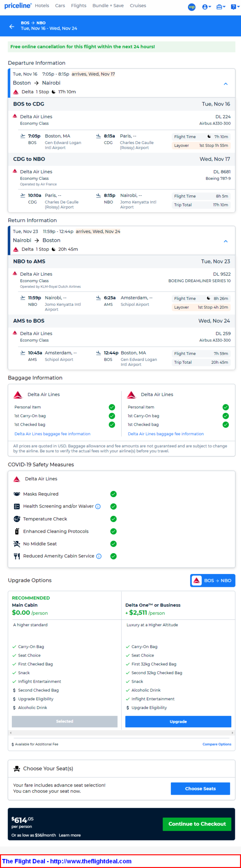Click takeoff icon beside 10:45a Amsterdam
The height and width of the screenshot is (868, 241).
(23, 353)
